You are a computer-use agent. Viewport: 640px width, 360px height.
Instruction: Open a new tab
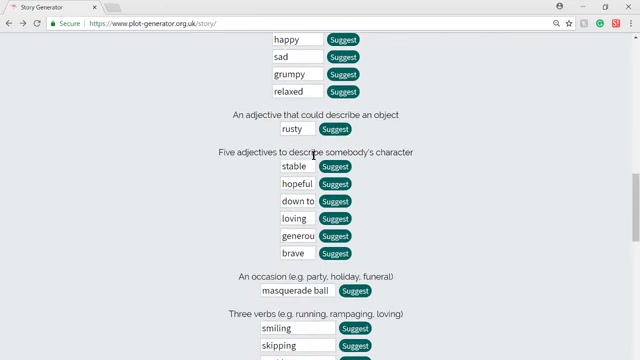(x=113, y=7)
